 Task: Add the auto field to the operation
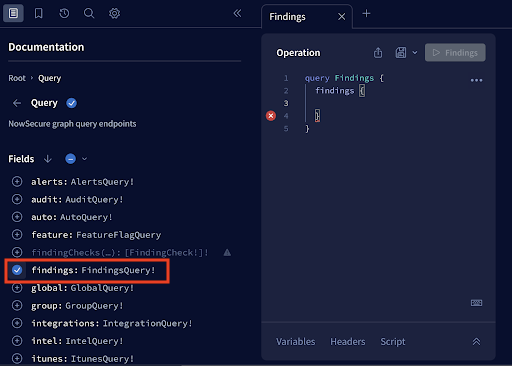tap(17, 217)
